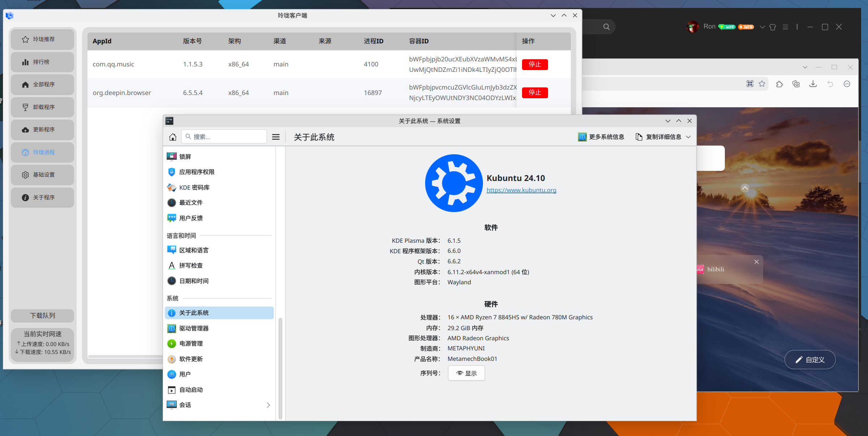Click browser screenshot icon
Image resolution: width=868 pixels, height=436 pixels.
[796, 84]
